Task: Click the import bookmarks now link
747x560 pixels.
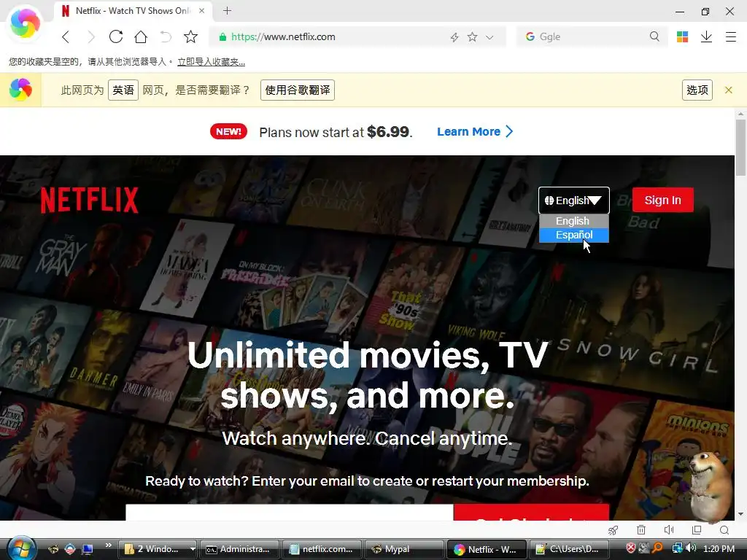Action: (x=211, y=62)
